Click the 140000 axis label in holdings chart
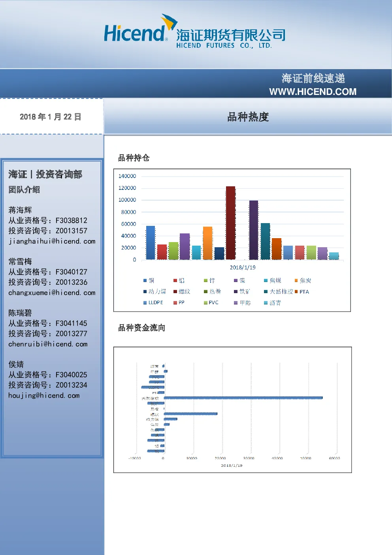The width and height of the screenshot is (392, 555). 127,176
